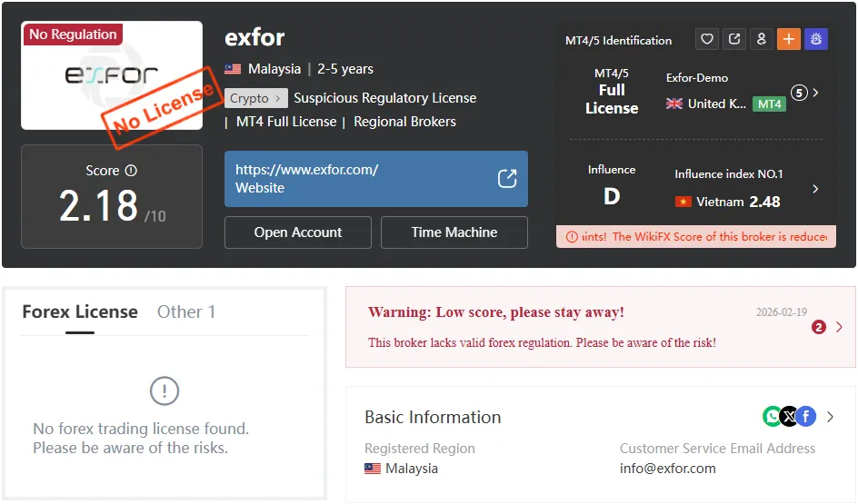Viewport: 858px width, 504px height.
Task: Click the orange plus icon
Action: pyautogui.click(x=789, y=39)
